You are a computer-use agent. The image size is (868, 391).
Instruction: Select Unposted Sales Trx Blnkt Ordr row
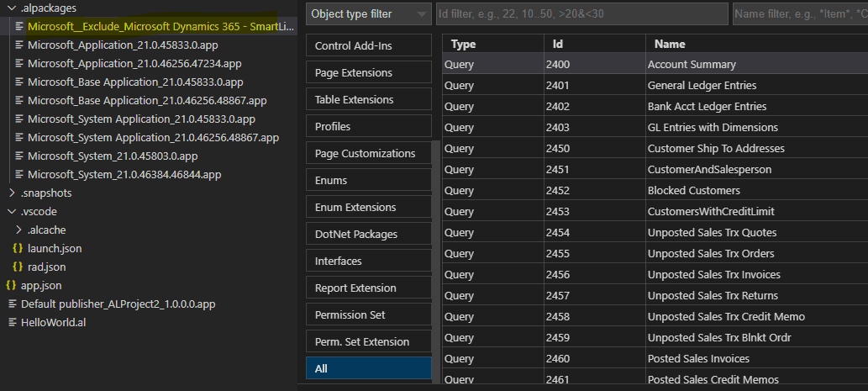655,338
